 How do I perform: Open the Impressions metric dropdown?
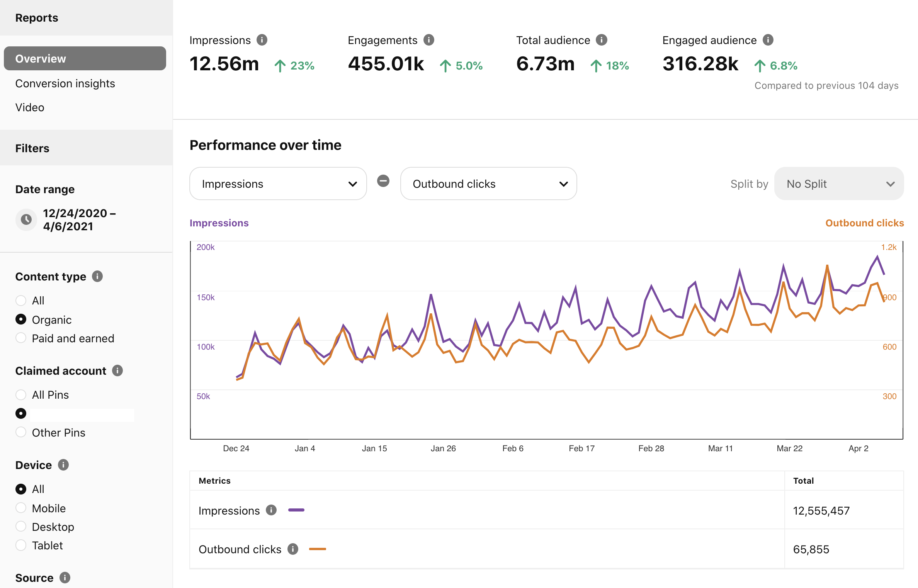[x=278, y=184]
